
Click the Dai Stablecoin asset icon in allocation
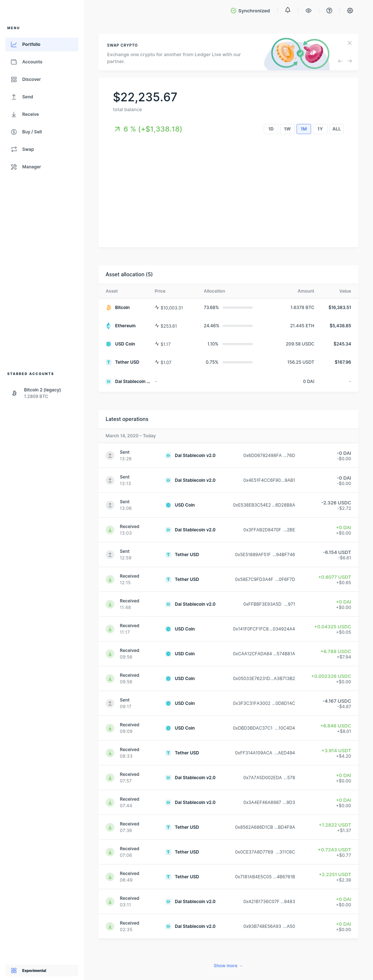108,382
